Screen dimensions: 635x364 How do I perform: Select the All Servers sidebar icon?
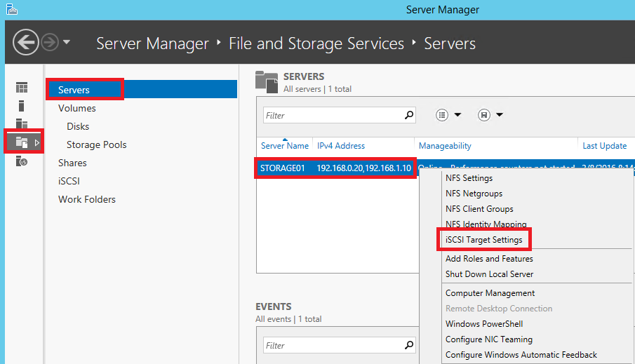(x=22, y=123)
